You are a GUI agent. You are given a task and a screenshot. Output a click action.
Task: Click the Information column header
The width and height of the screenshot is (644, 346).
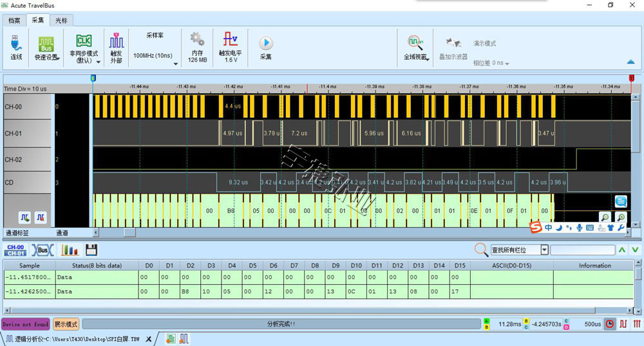click(594, 265)
